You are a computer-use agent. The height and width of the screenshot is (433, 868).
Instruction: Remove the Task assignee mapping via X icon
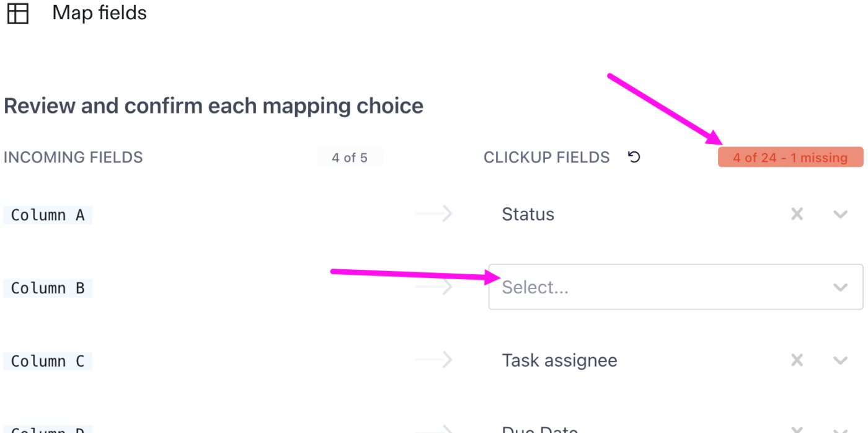(797, 360)
